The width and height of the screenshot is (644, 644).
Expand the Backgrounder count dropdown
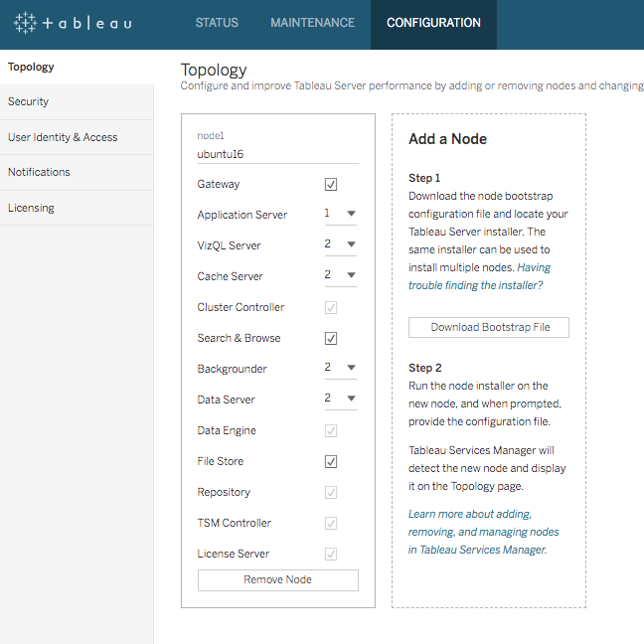click(341, 368)
